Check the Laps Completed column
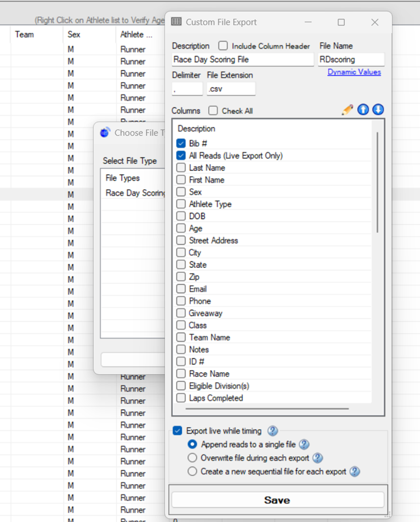420x522 pixels. [181, 398]
